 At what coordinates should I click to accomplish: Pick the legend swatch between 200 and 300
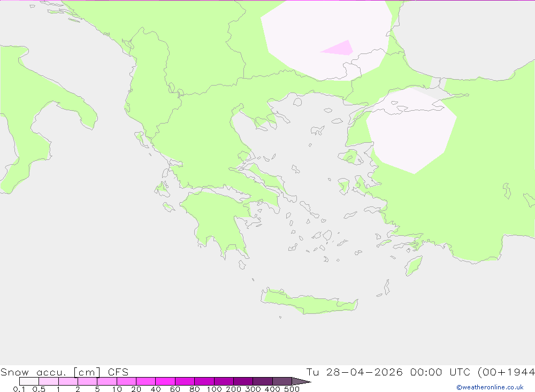click(243, 381)
